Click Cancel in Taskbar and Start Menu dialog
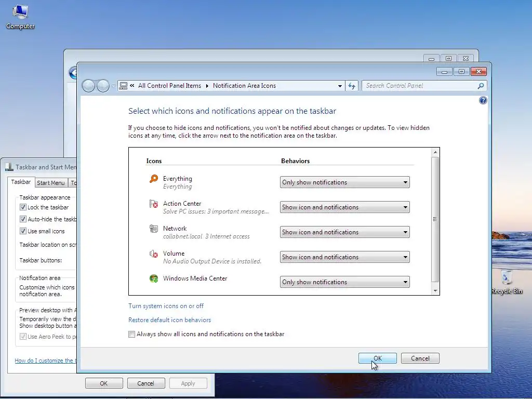This screenshot has width=532, height=399. point(146,383)
